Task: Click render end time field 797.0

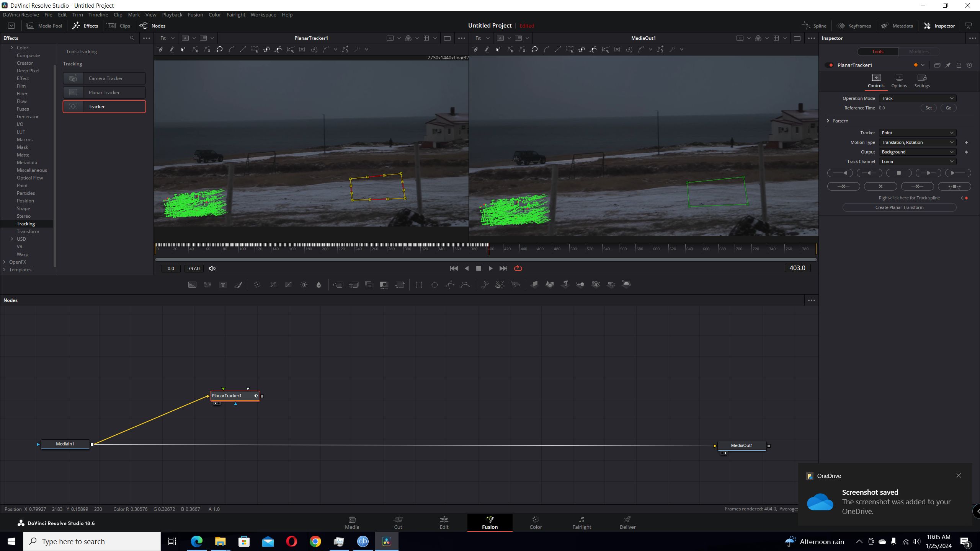Action: pos(194,269)
